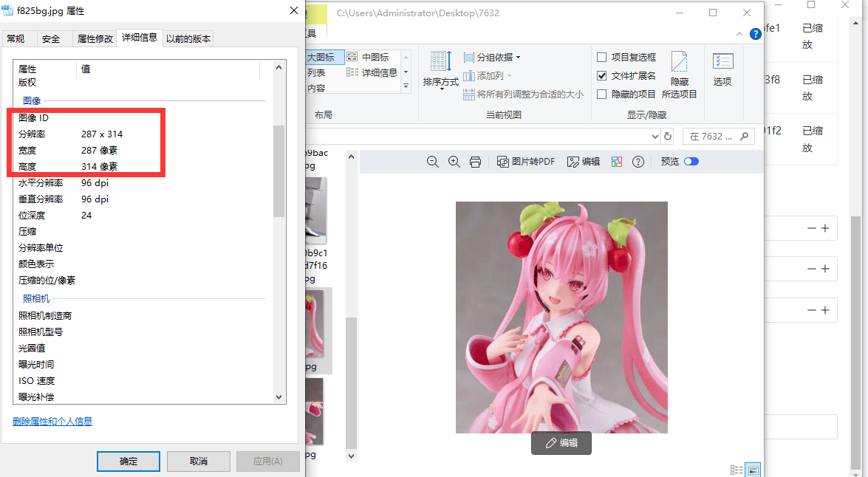Click the search magnifier icon
Image resolution: width=868 pixels, height=477 pixels.
745,136
